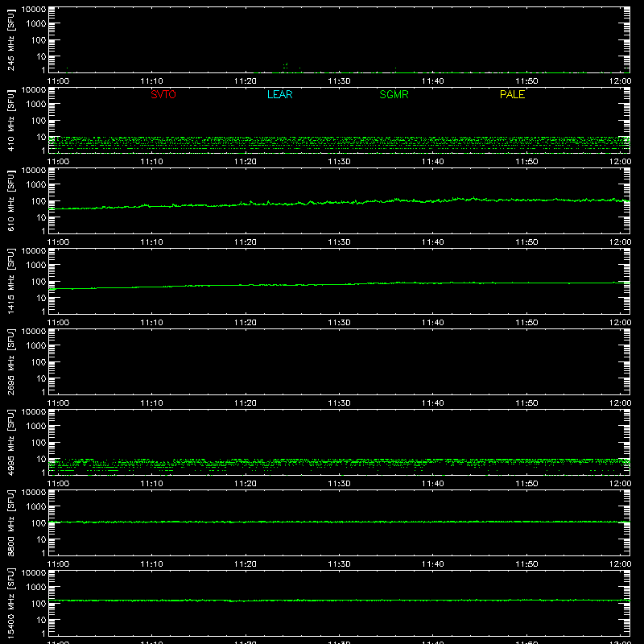
Task: Click the green 15400 MHz flux trace
Action: [339, 601]
